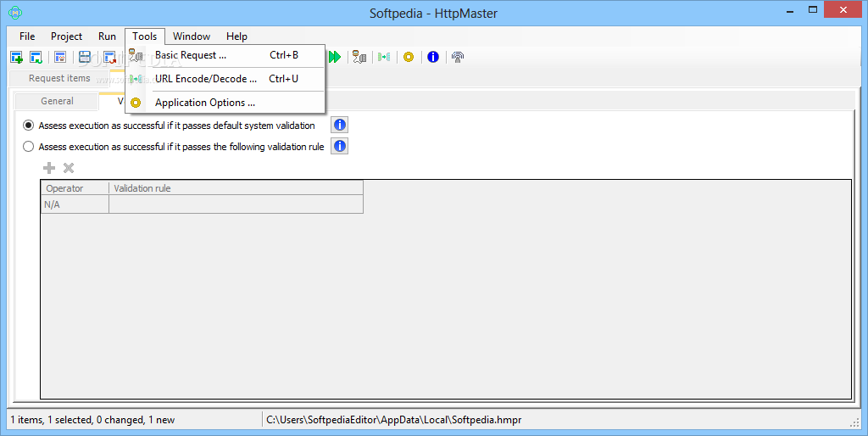Click the open project toolbar icon

pyautogui.click(x=36, y=57)
